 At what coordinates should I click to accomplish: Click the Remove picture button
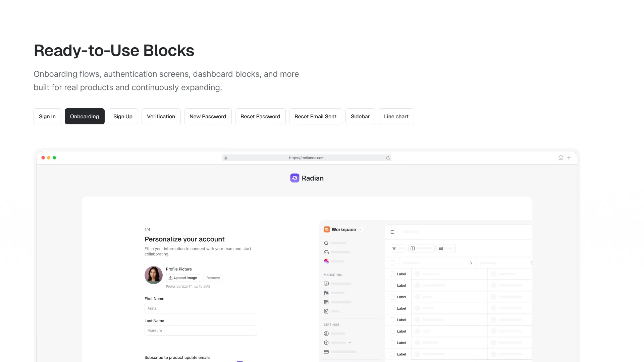click(213, 278)
